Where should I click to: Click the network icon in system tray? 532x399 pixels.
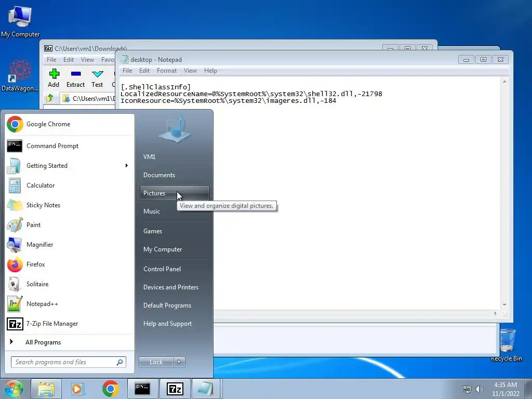click(467, 389)
